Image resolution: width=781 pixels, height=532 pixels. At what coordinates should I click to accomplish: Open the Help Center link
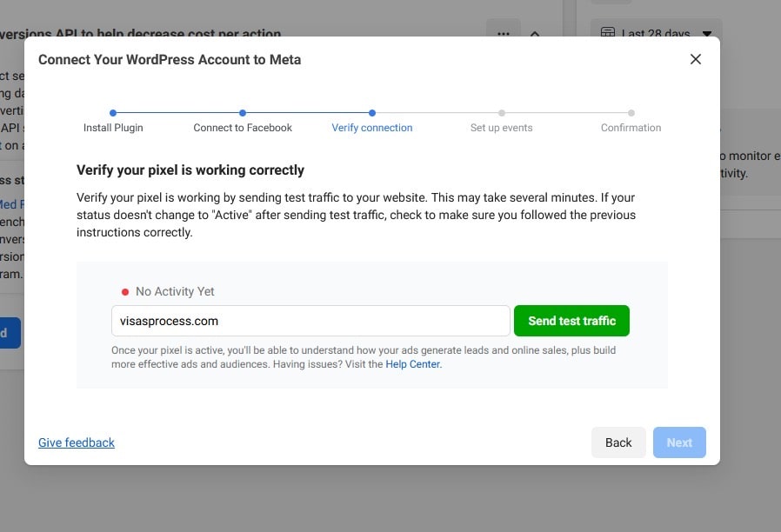coord(413,365)
